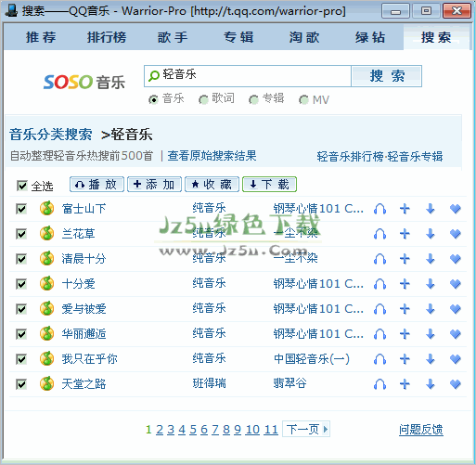
Task: Select the 音乐 radio button
Action: click(153, 99)
